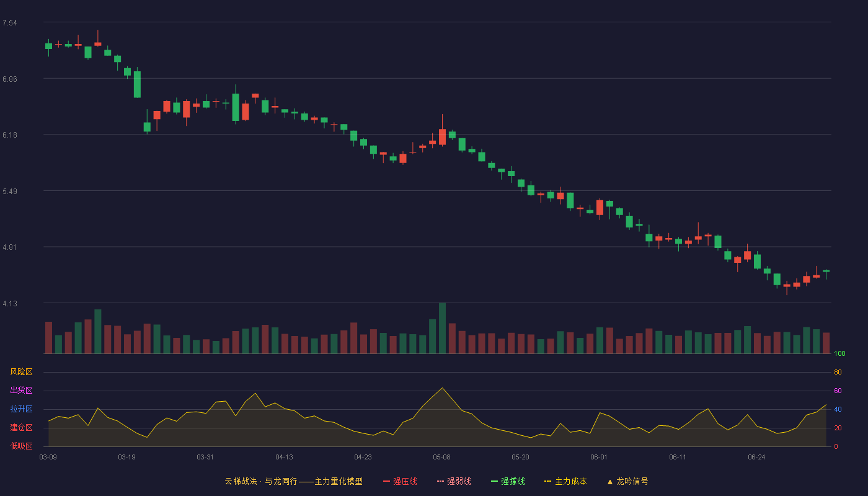Click the green 100 indicator scale value
This screenshot has height=496, width=868.
[x=839, y=354]
